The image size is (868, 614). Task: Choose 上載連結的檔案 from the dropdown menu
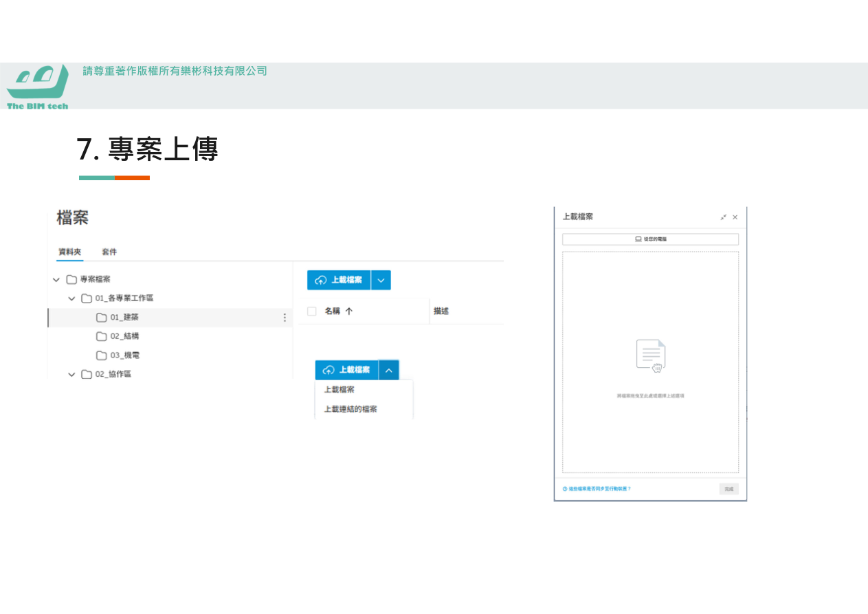coord(350,409)
